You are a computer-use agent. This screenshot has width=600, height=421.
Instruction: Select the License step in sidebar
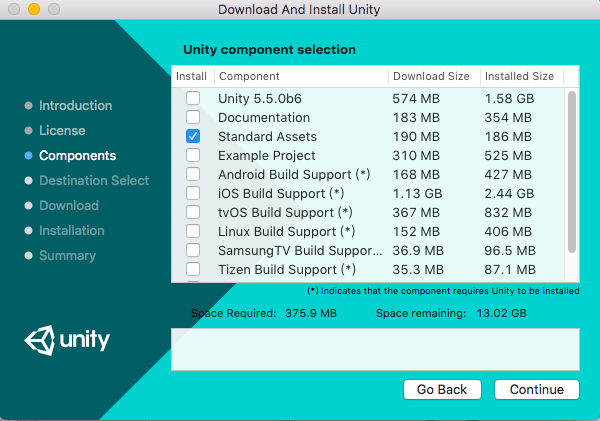tap(62, 131)
